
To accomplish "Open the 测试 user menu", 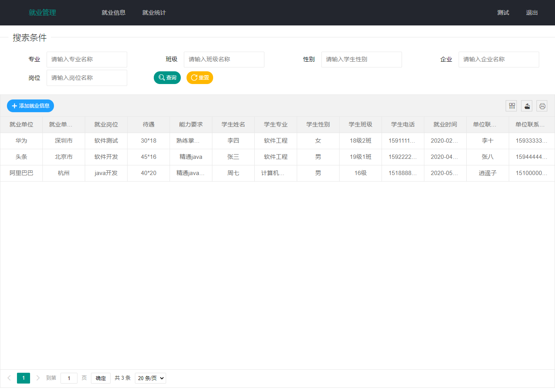I will [x=503, y=13].
